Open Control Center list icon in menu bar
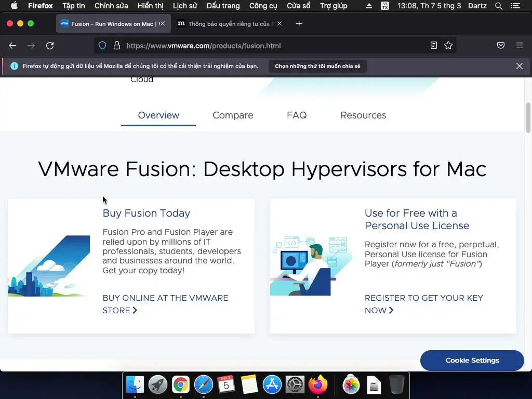The height and width of the screenshot is (399, 532). coord(515,6)
